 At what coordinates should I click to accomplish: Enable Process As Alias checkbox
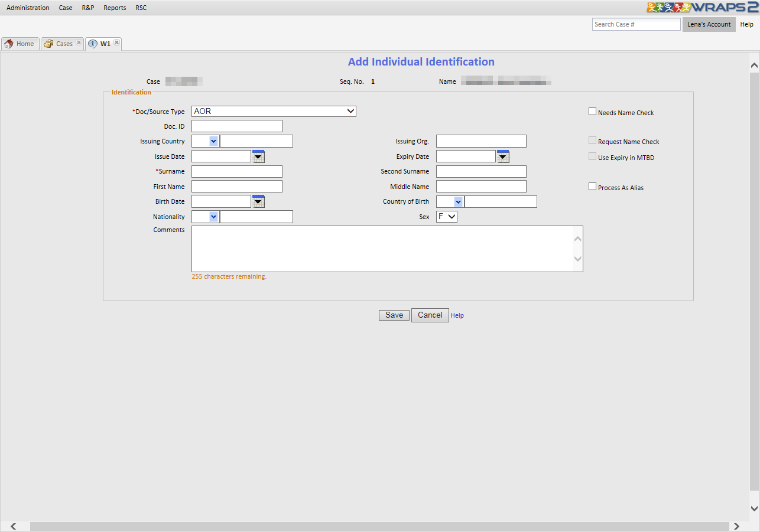click(592, 187)
